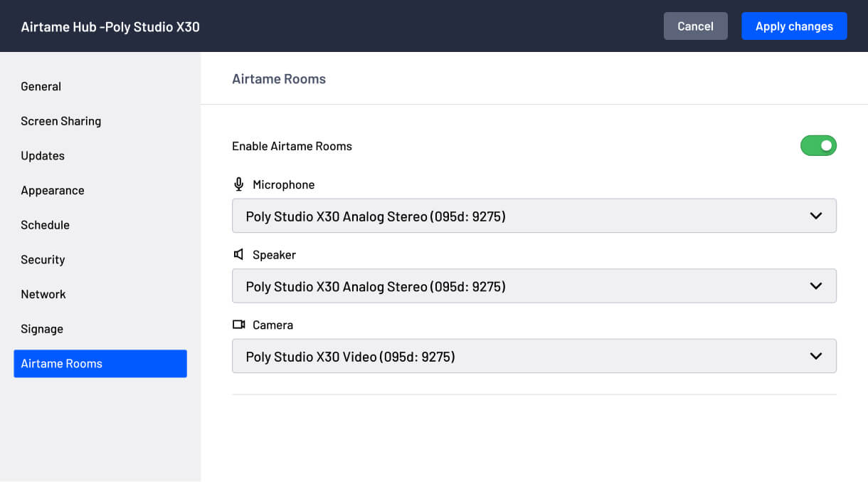
Task: Click the Speaker label text
Action: coord(274,255)
